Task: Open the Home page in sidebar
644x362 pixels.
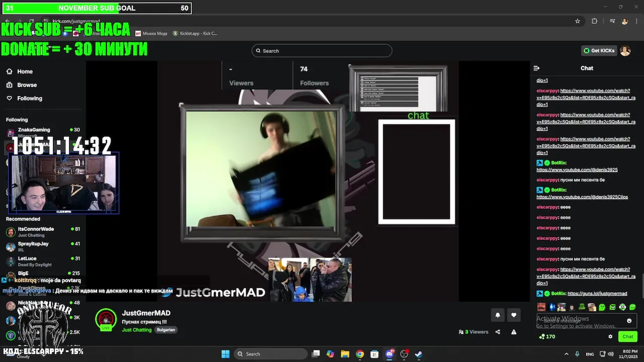Action: click(20, 71)
